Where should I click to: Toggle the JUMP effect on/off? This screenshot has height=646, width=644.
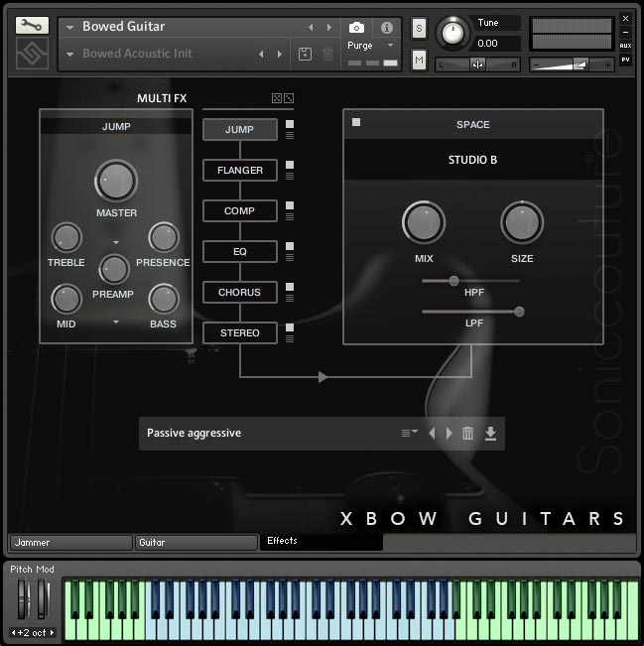tap(290, 124)
